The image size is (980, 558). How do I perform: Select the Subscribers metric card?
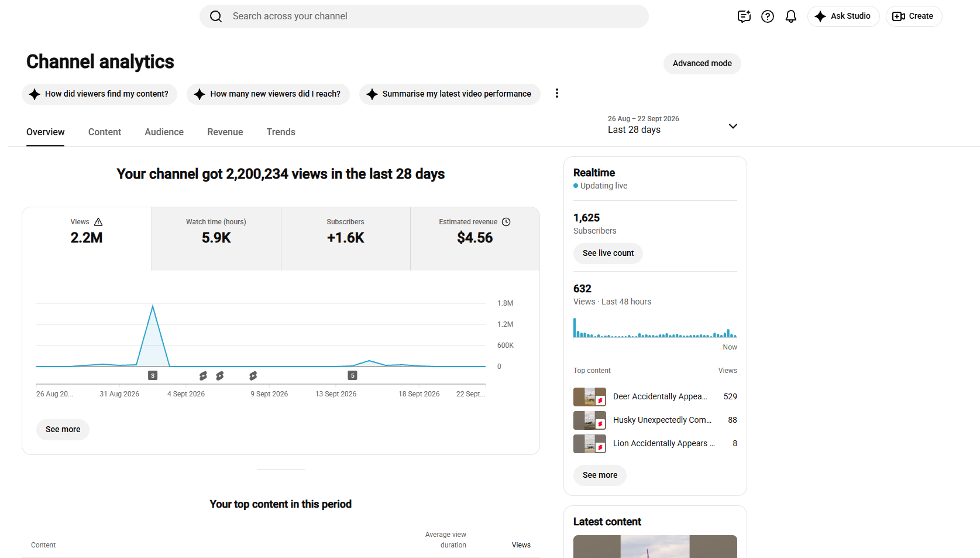coord(346,239)
